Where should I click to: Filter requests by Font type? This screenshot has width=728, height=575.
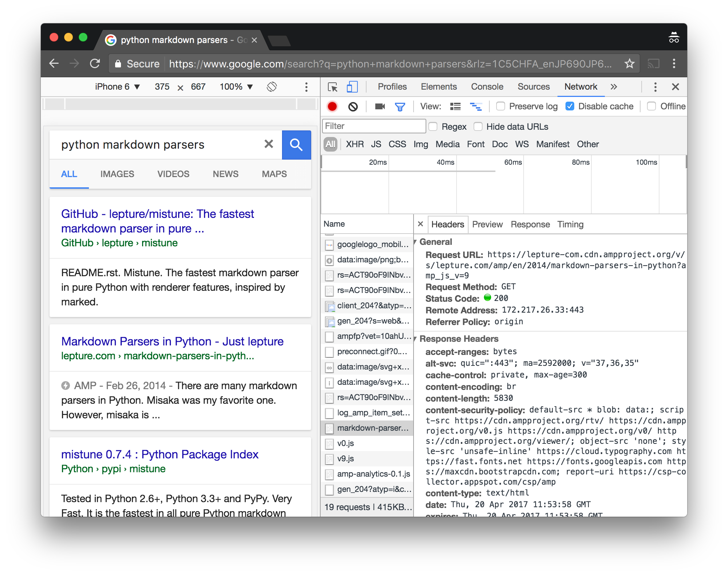[x=475, y=144]
